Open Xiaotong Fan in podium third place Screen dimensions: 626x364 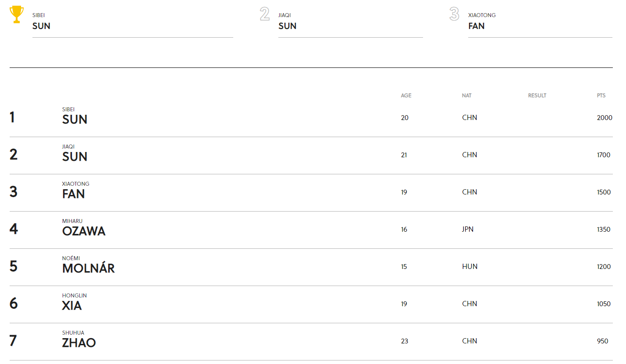[482, 21]
